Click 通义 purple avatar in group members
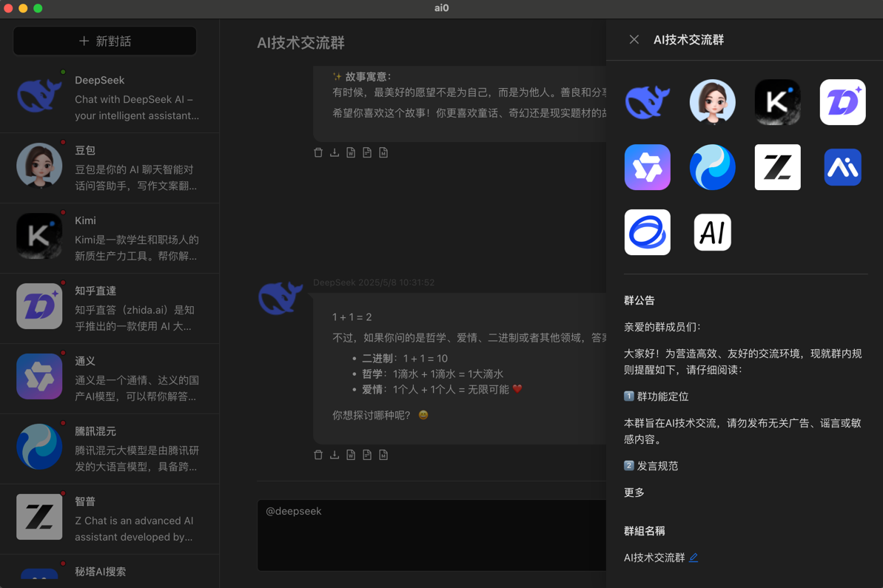883x588 pixels. coord(648,167)
